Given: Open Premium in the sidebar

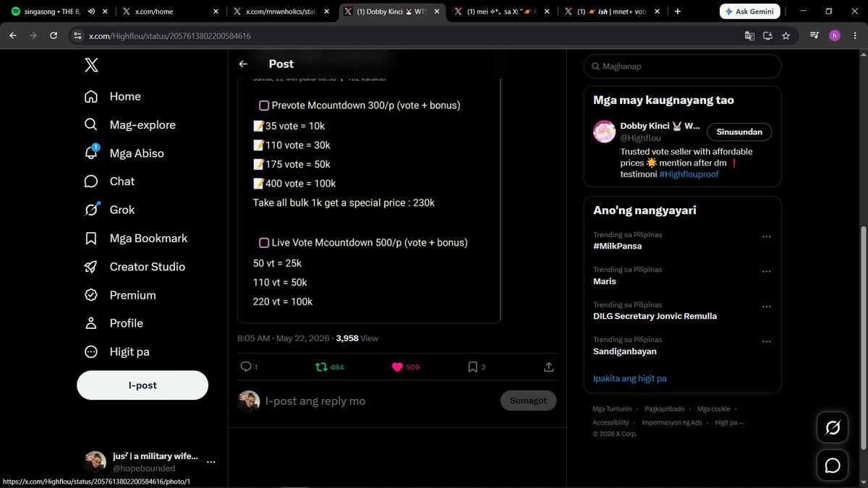Looking at the screenshot, I should tap(119, 295).
